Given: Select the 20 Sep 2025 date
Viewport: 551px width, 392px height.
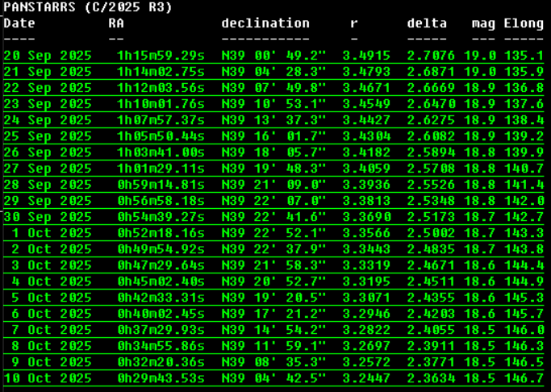Looking at the screenshot, I should pyautogui.click(x=48, y=56).
